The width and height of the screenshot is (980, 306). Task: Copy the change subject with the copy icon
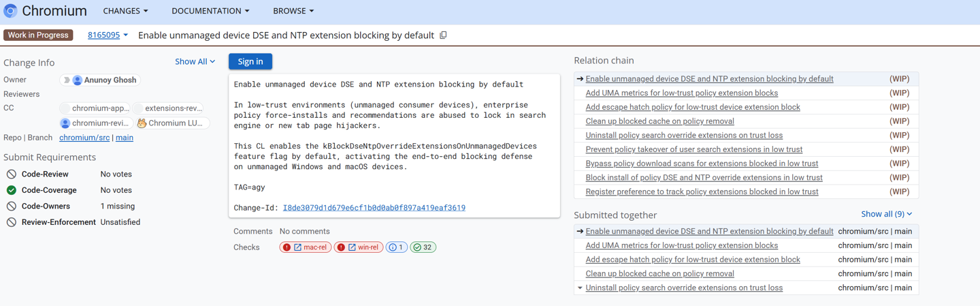[444, 35]
